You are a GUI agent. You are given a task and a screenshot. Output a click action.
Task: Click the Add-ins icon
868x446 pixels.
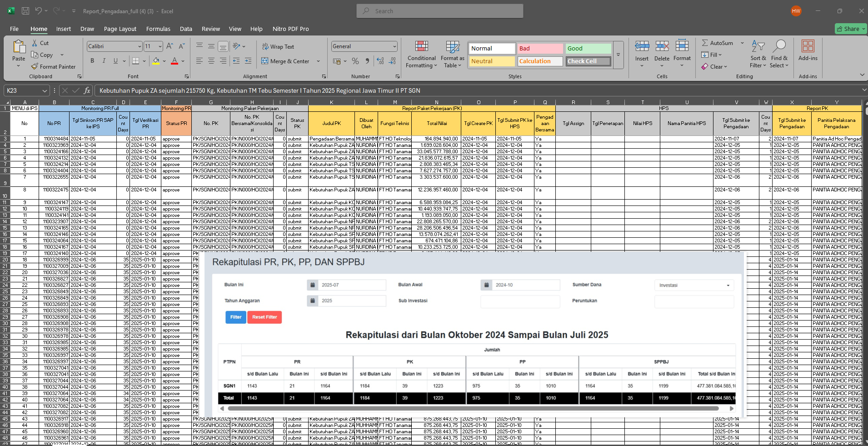[x=808, y=47]
